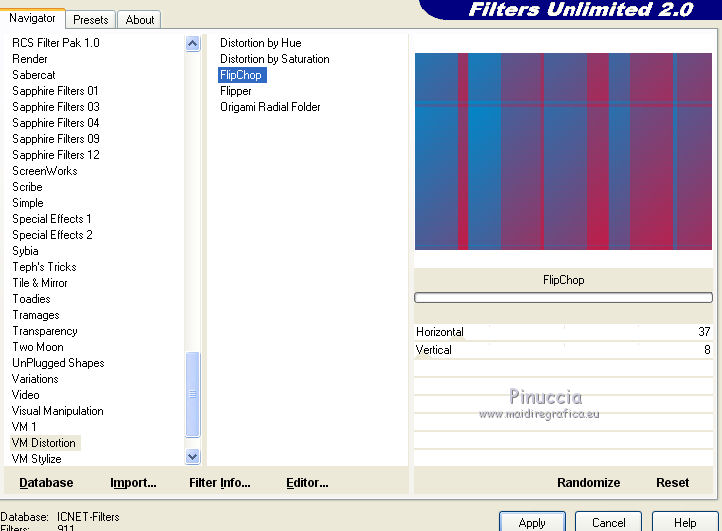This screenshot has width=722, height=531.
Task: Choose Origami Radial Folder filter
Action: (x=270, y=107)
